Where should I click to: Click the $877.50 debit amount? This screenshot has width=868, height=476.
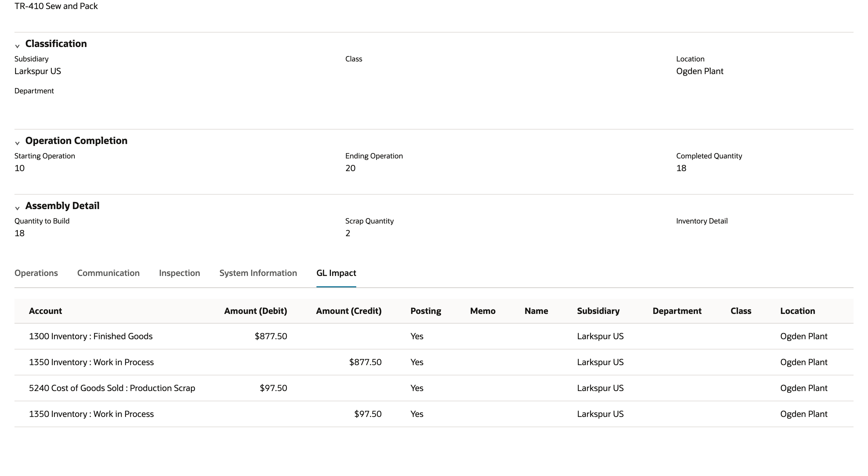click(271, 336)
